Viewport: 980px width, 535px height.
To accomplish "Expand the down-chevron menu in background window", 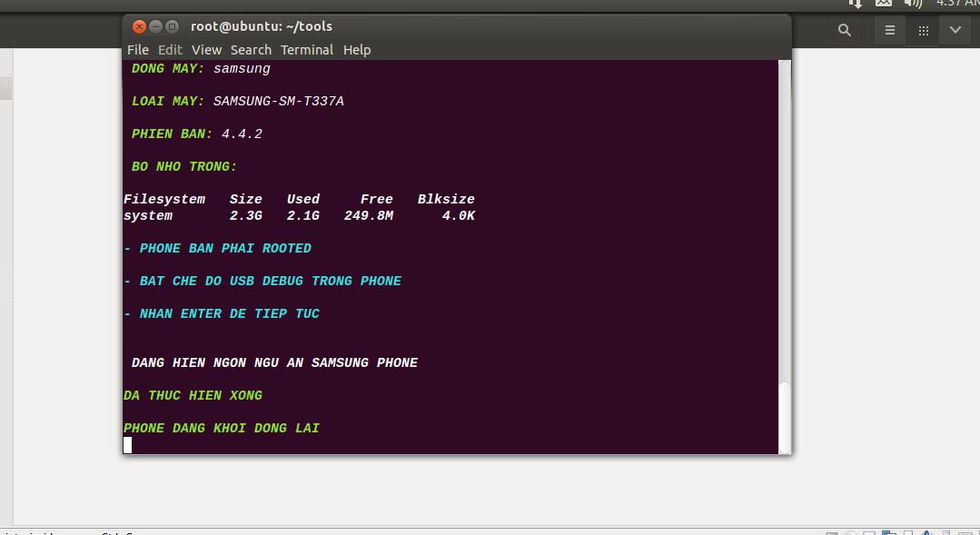I will pos(955,29).
